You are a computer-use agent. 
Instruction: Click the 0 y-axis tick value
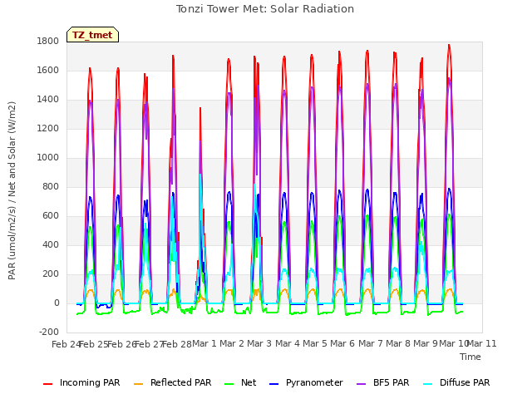click(57, 303)
